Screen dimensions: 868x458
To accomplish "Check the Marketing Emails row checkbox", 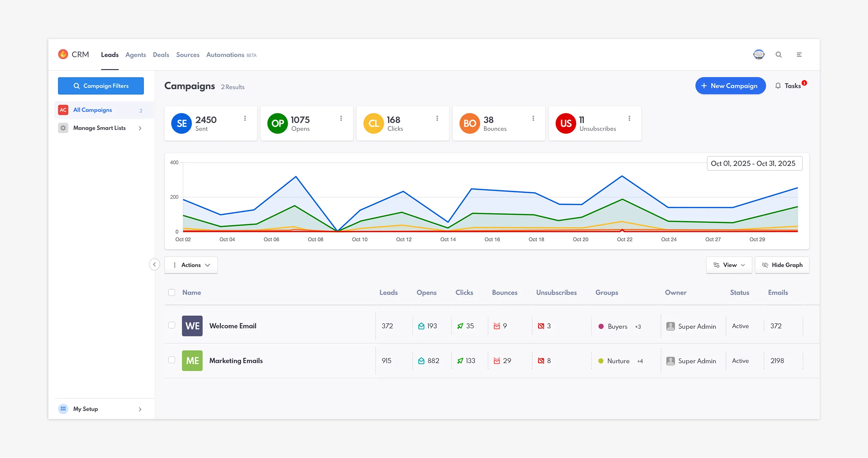I will click(x=172, y=360).
